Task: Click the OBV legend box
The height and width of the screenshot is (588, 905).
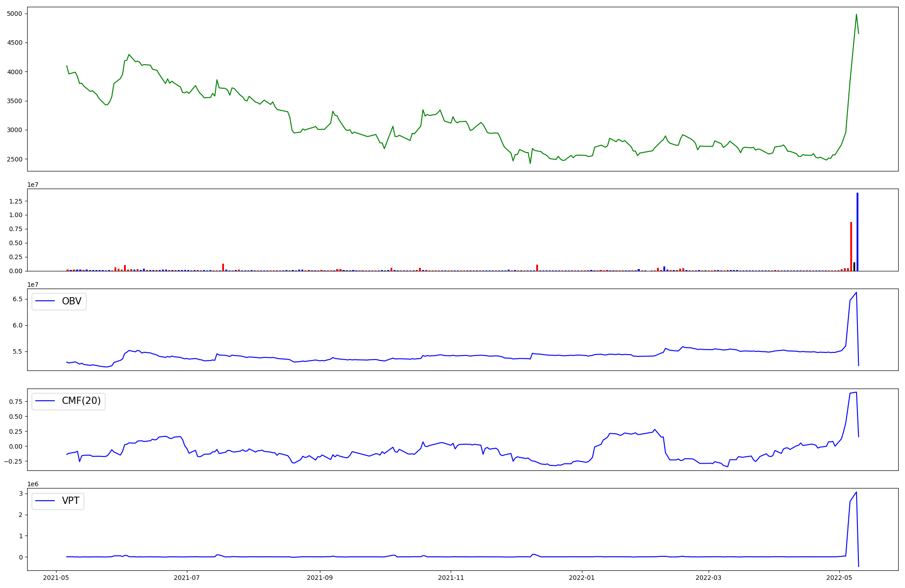Action: click(59, 302)
